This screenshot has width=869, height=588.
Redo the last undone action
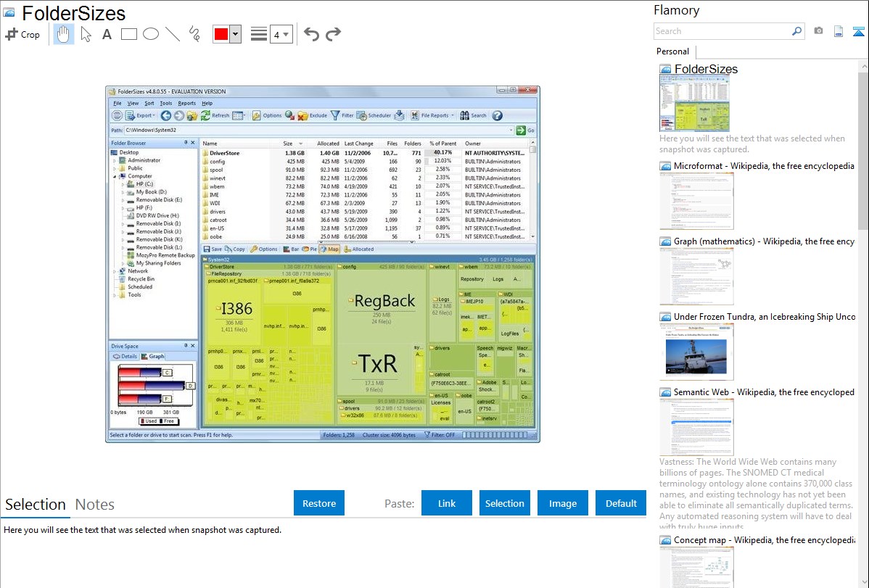333,34
